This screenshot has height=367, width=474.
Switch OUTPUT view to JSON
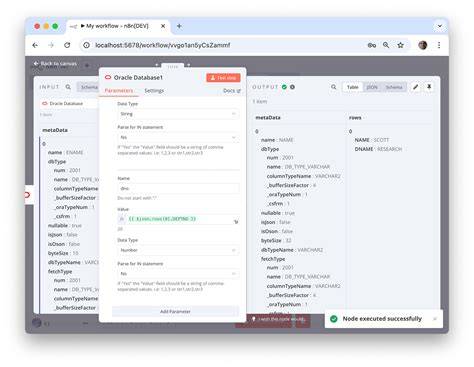[372, 87]
